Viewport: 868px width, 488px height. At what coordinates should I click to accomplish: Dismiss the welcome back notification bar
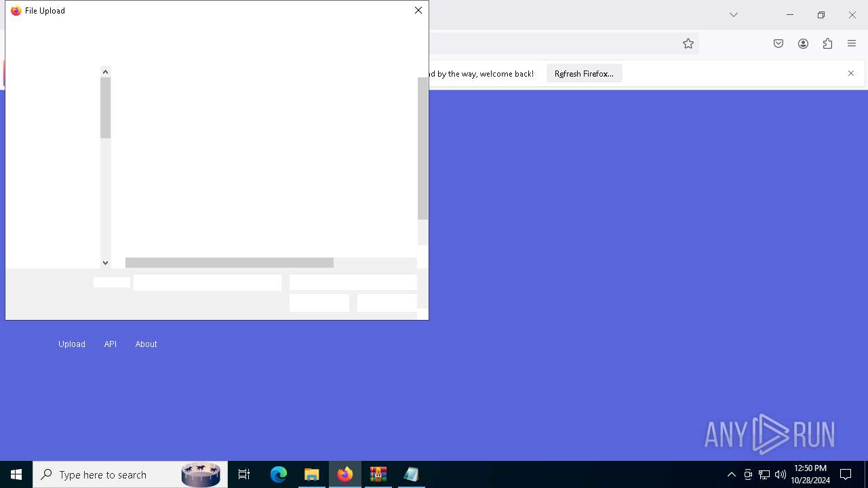[x=851, y=73]
